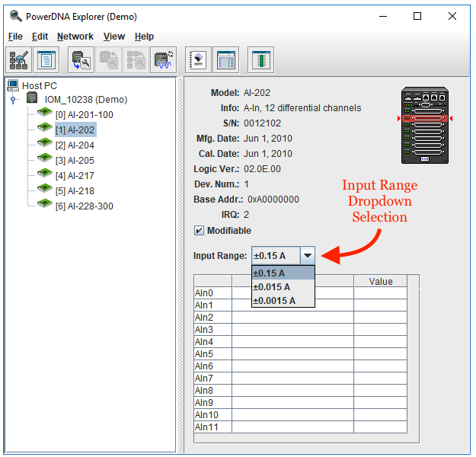The height and width of the screenshot is (457, 476).
Task: Click the AIn4 Value cell
Action: (x=380, y=342)
